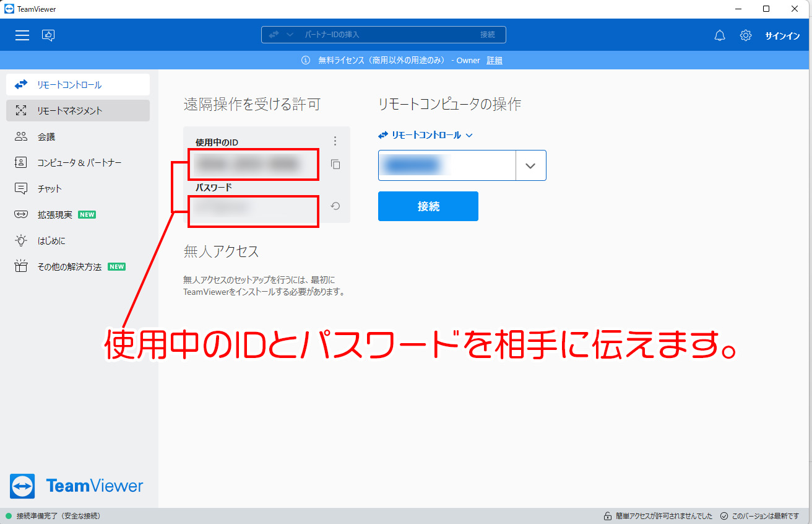Select リモートコントロール in the sidebar
This screenshot has width=812, height=524.
tap(78, 85)
